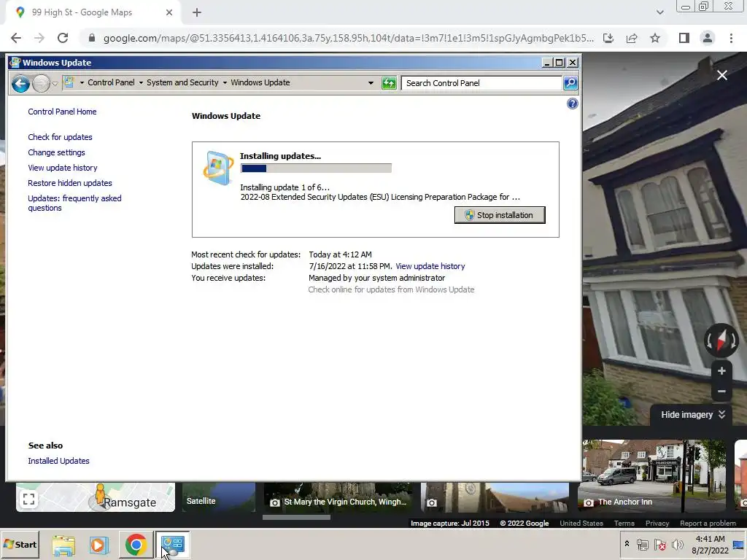Click the Street View compass
This screenshot has height=560, width=747.
721,341
